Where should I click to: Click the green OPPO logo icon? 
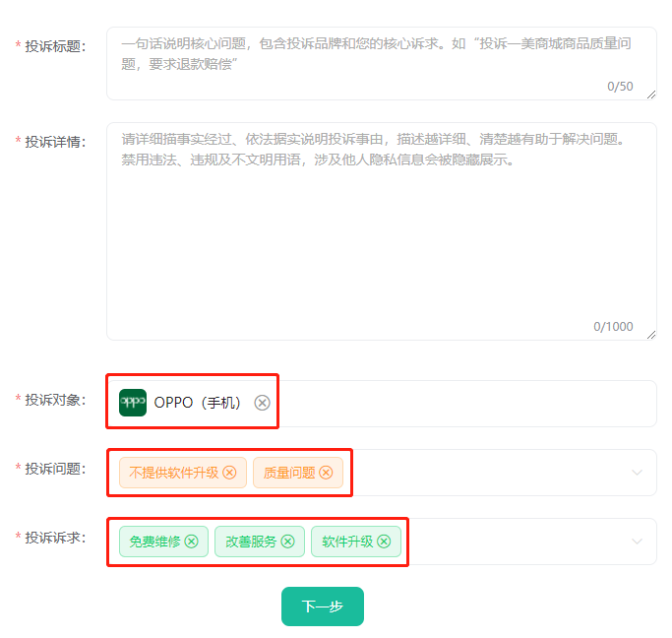click(x=133, y=403)
